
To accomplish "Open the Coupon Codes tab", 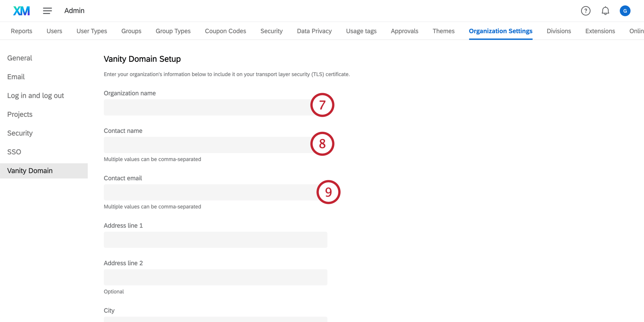I will tap(225, 31).
